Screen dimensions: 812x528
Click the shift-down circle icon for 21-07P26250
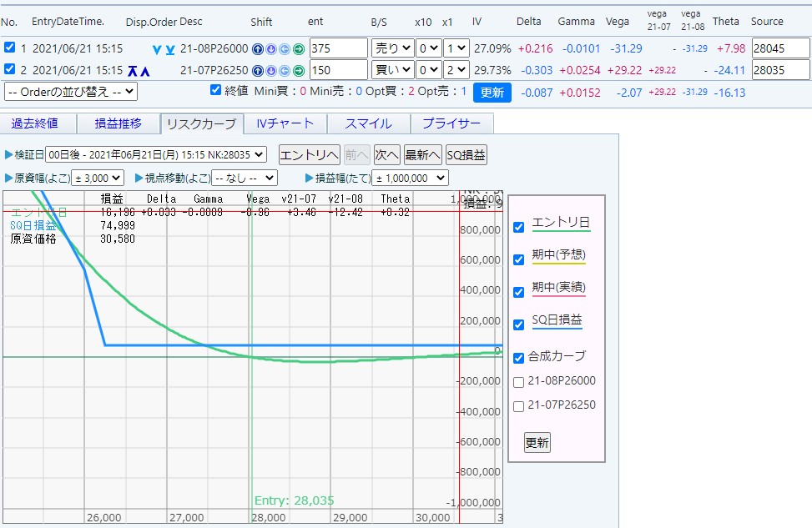pyautogui.click(x=271, y=70)
